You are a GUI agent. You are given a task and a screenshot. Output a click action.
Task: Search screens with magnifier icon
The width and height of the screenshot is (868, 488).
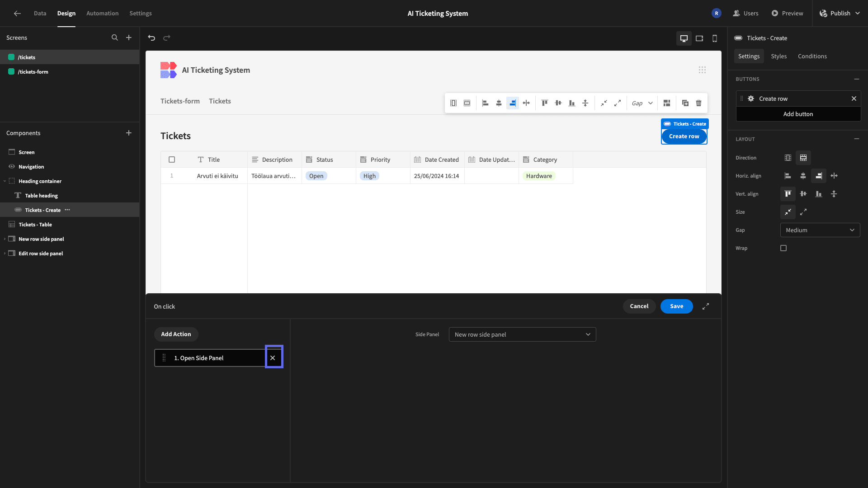click(x=115, y=38)
